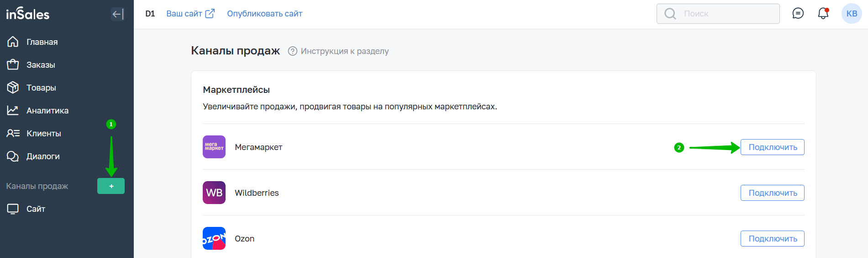Click the Опубликовать сайт link
Image resolution: width=868 pixels, height=258 pixels.
(x=264, y=14)
